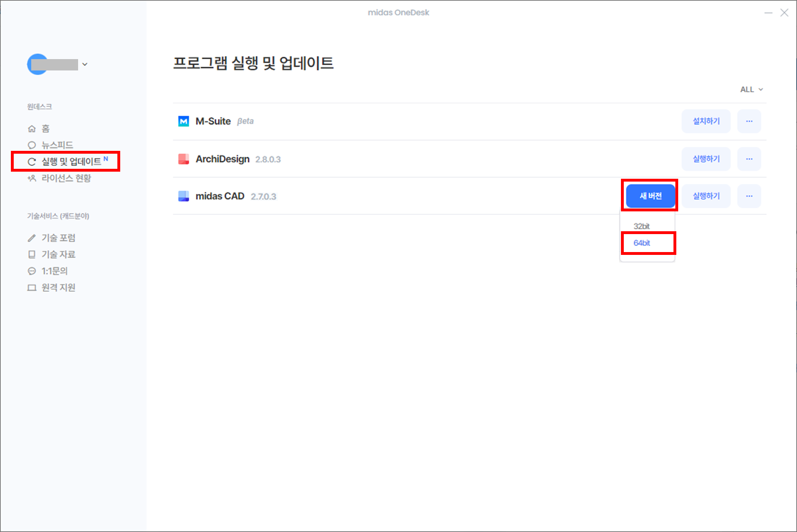
Task: Click version 2.8.0.3 text
Action: click(268, 159)
